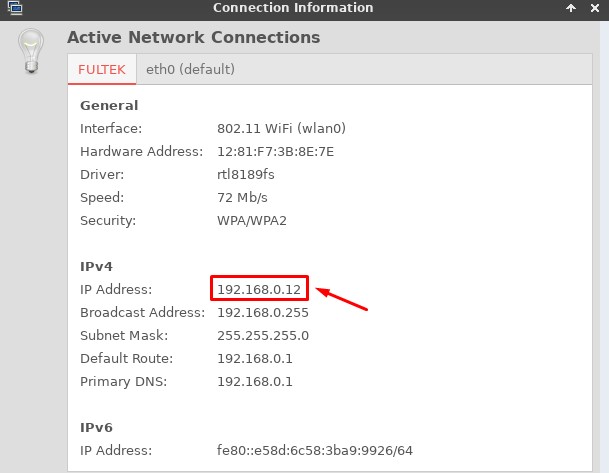Click the IPv4 section heading
The image size is (609, 473).
pos(97,266)
